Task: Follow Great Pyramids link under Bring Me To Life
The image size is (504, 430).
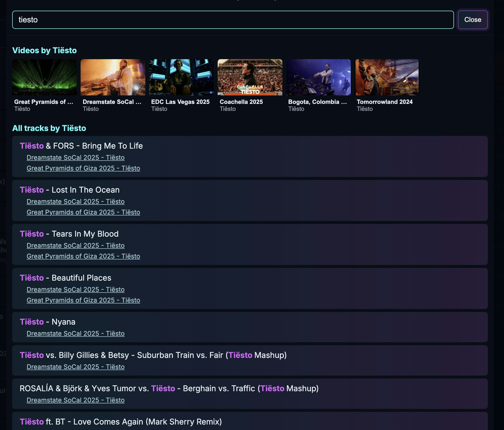Action: point(83,168)
